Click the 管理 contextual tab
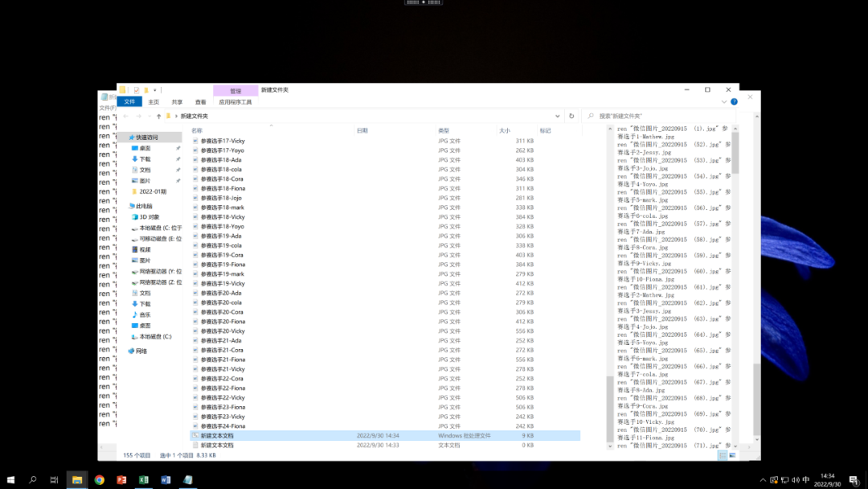Screen dimensions: 868x489 coord(235,91)
